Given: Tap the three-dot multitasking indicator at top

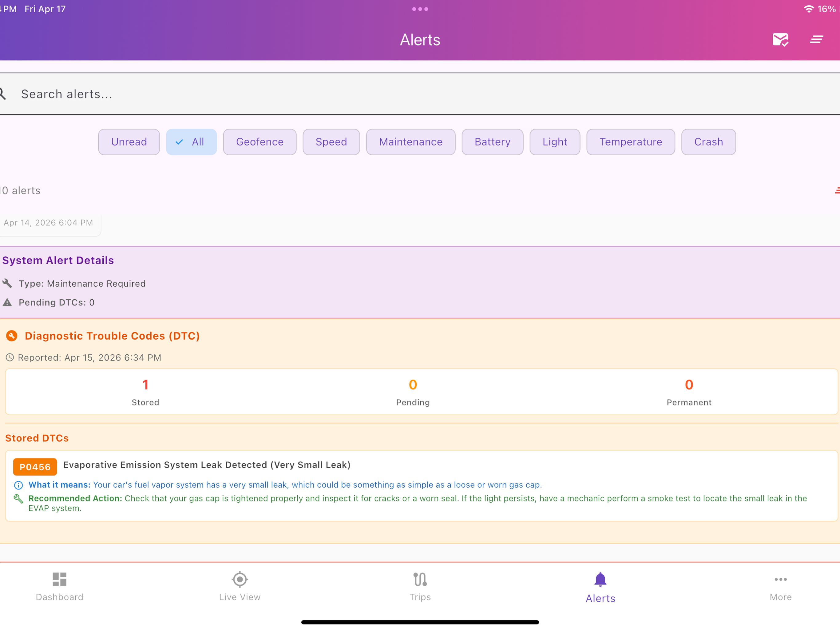Looking at the screenshot, I should pos(420,9).
